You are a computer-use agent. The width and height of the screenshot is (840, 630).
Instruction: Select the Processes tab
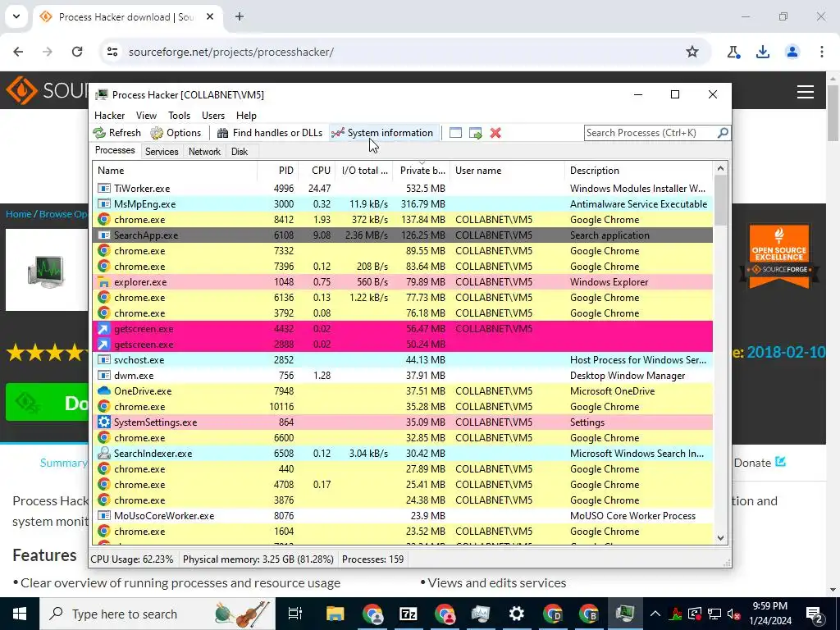pos(115,150)
